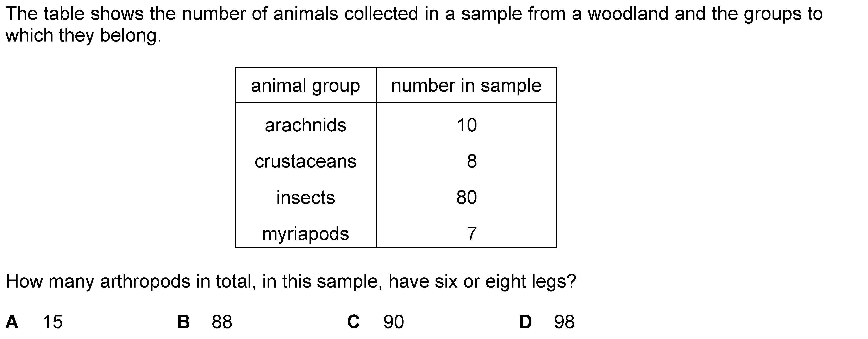Select answer option C 90
Image resolution: width=868 pixels, height=339 pixels.
pos(375,322)
